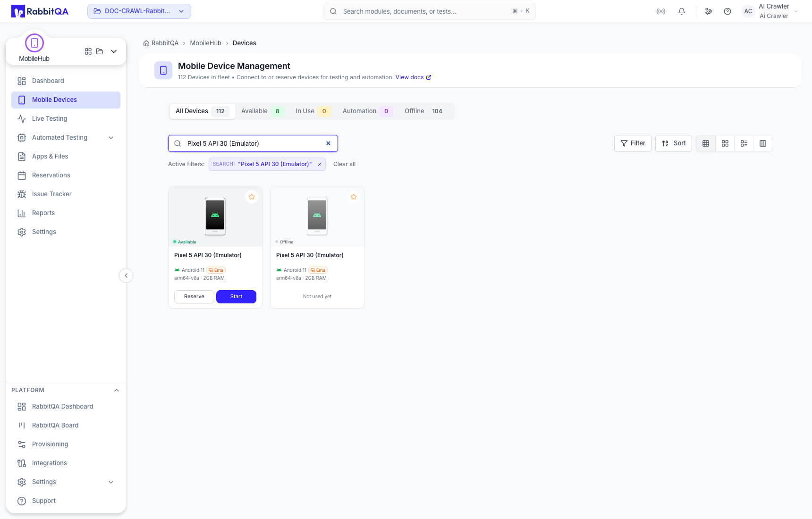
Task: Open the View docs link
Action: [x=413, y=77]
